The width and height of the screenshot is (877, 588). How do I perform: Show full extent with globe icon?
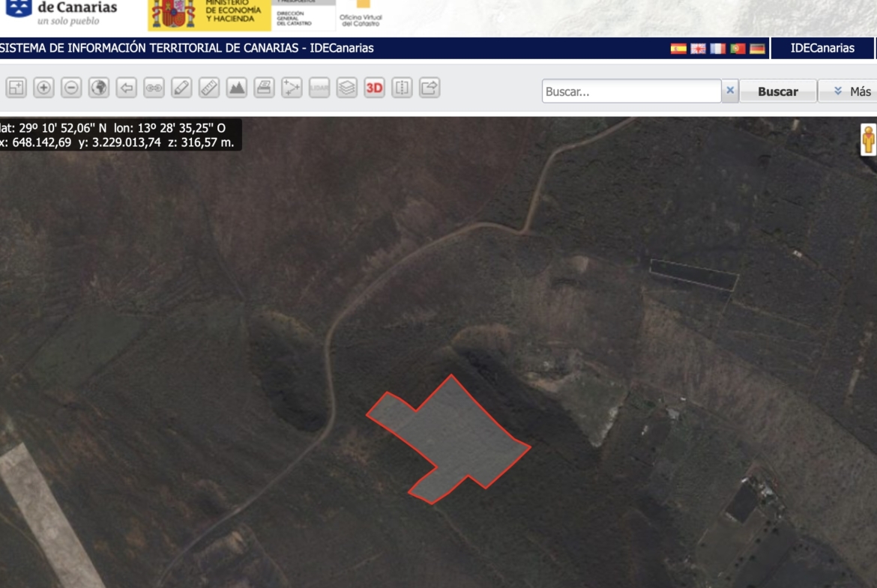point(99,88)
